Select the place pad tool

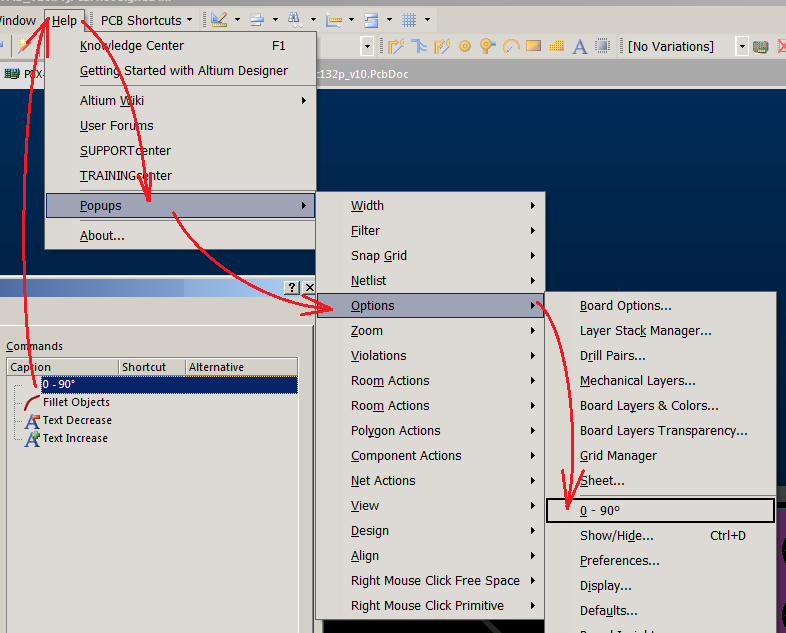(465, 47)
